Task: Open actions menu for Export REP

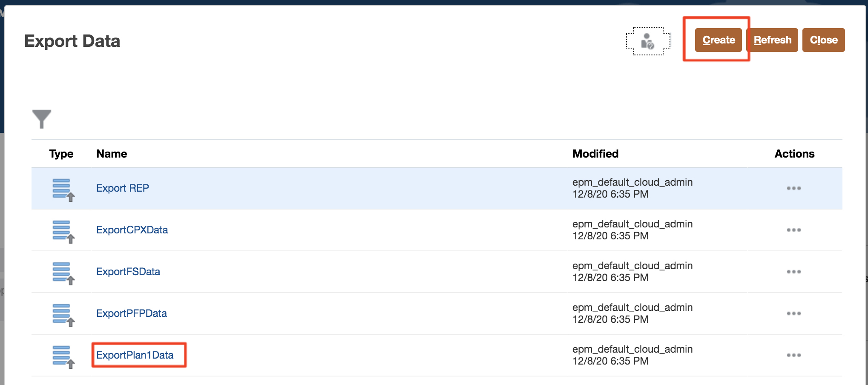Action: [x=793, y=188]
